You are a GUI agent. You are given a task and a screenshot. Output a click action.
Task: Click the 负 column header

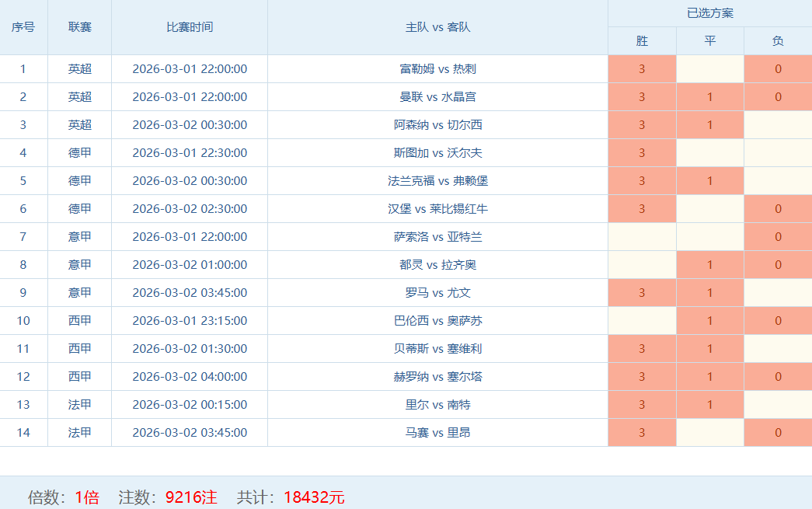pyautogui.click(x=778, y=41)
